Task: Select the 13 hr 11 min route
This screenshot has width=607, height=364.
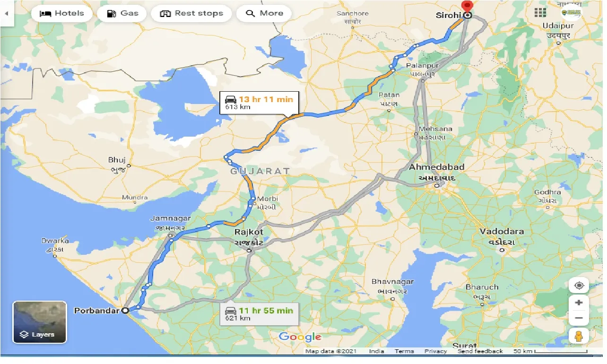Action: [260, 103]
